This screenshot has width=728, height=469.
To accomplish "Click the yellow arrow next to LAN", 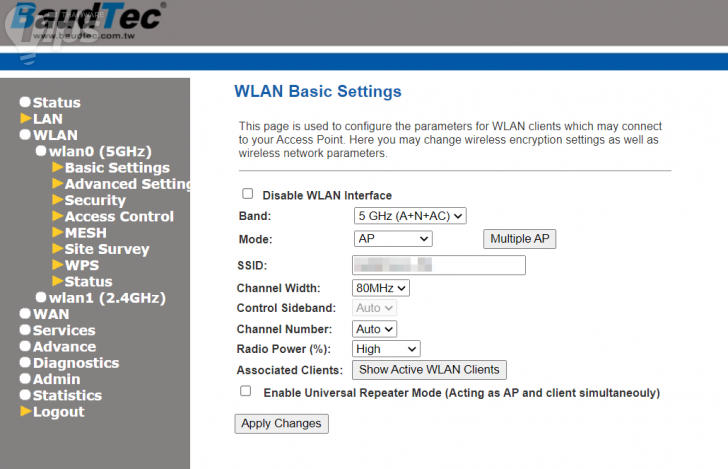I will click(26, 119).
